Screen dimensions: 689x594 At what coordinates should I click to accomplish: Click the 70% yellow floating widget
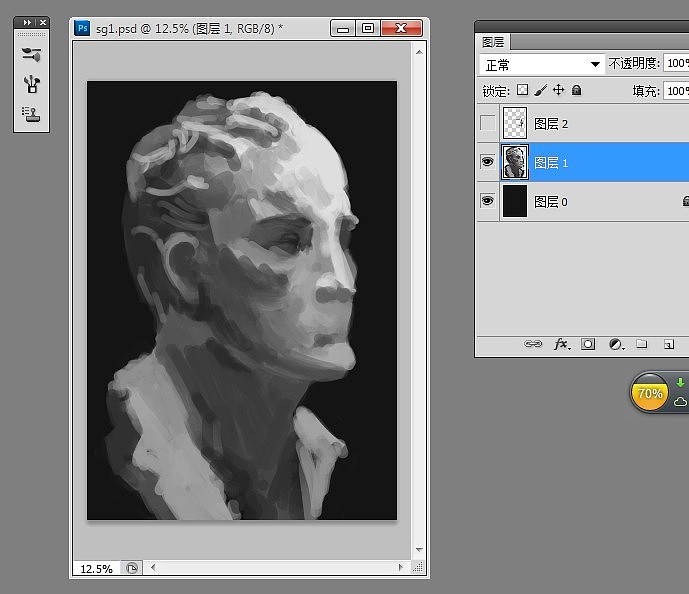pyautogui.click(x=649, y=393)
